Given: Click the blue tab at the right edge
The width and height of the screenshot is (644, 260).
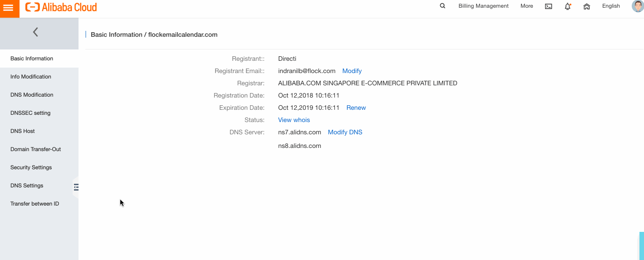Looking at the screenshot, I should [x=642, y=245].
